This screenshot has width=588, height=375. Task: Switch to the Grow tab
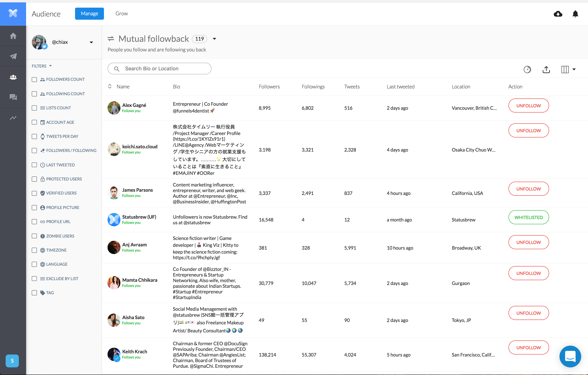[121, 14]
